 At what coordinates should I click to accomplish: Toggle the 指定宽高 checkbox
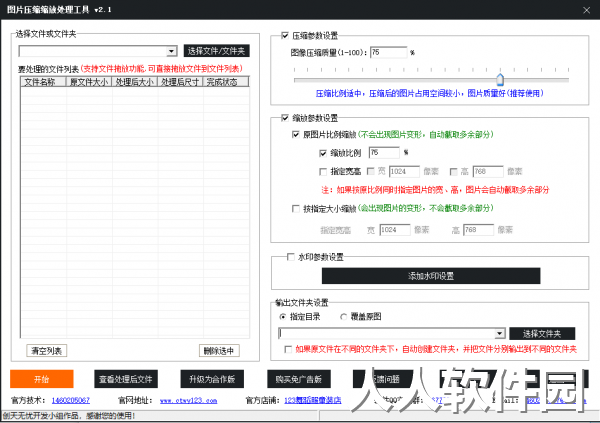tap(323, 171)
